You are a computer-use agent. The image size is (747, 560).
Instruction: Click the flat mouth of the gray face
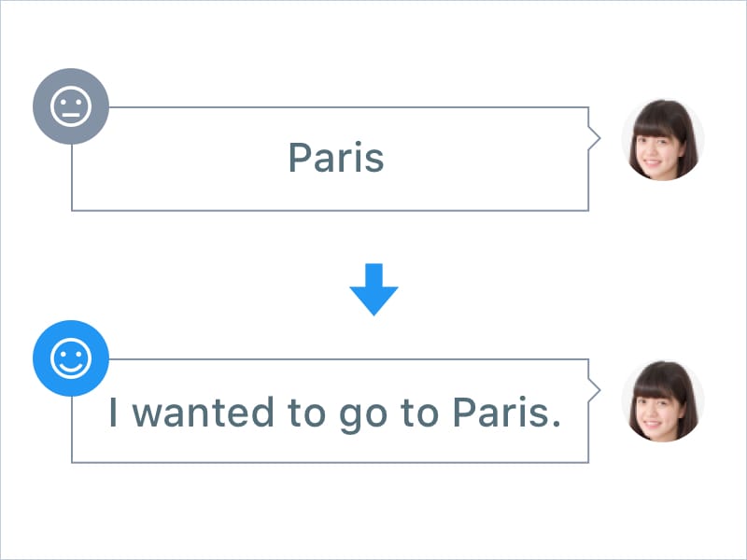click(x=71, y=116)
